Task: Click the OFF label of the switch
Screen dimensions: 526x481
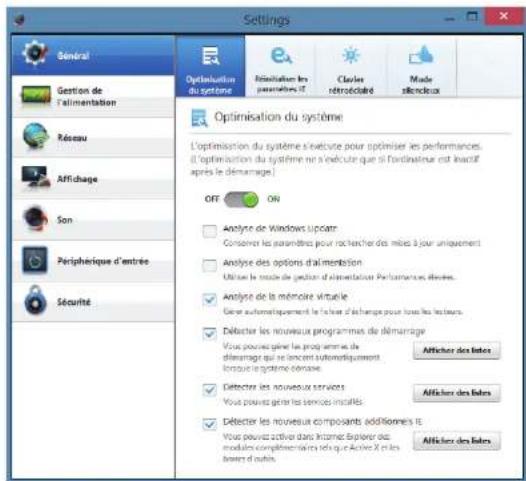Action: (212, 199)
